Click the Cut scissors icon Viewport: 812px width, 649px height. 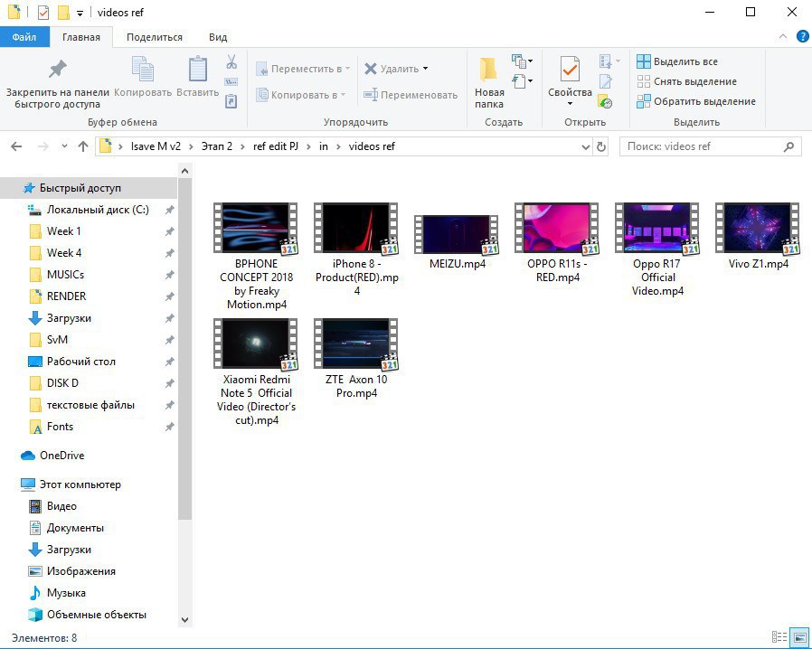231,61
